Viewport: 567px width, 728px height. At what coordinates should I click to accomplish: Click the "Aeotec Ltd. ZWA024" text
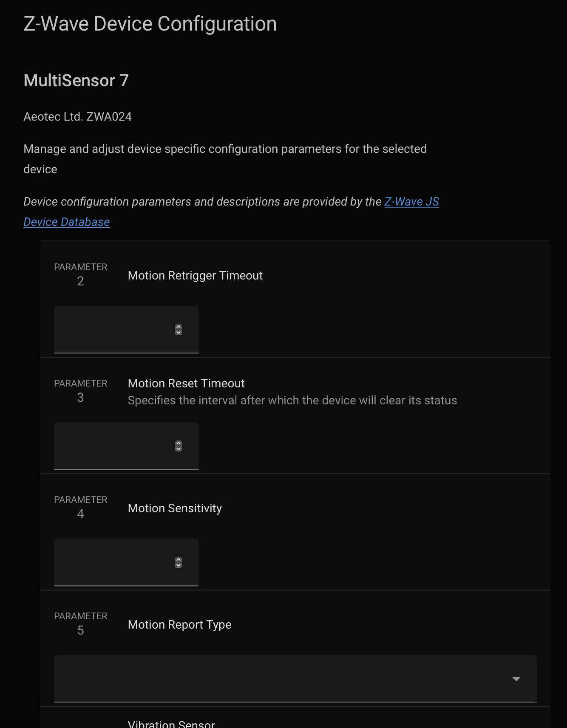point(78,117)
